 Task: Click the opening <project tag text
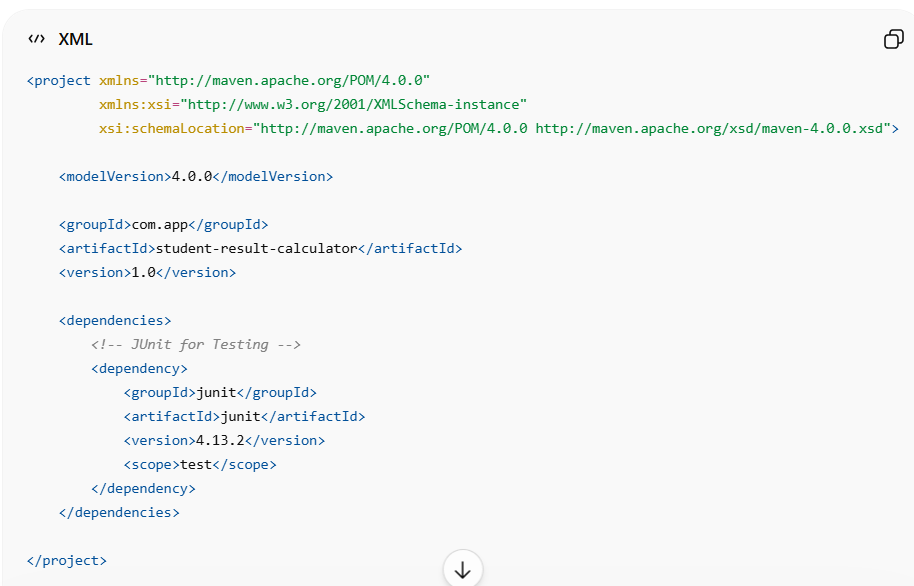pos(59,80)
